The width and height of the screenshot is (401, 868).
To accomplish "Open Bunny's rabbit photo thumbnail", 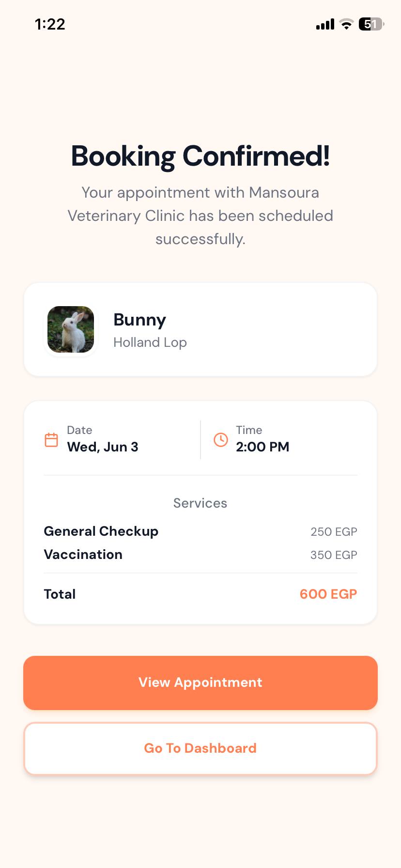I will [x=71, y=329].
